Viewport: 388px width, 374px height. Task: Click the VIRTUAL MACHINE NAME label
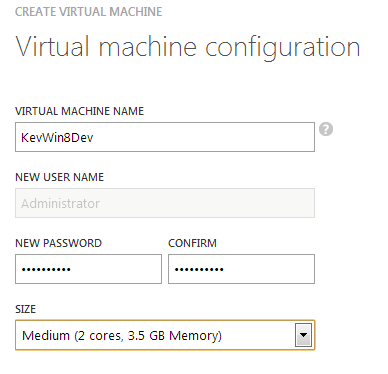click(x=79, y=111)
